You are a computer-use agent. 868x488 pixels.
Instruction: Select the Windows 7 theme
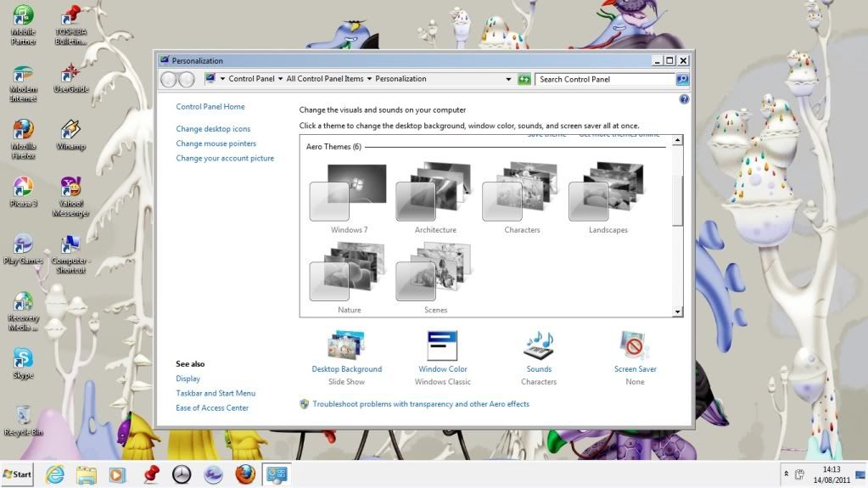(349, 199)
